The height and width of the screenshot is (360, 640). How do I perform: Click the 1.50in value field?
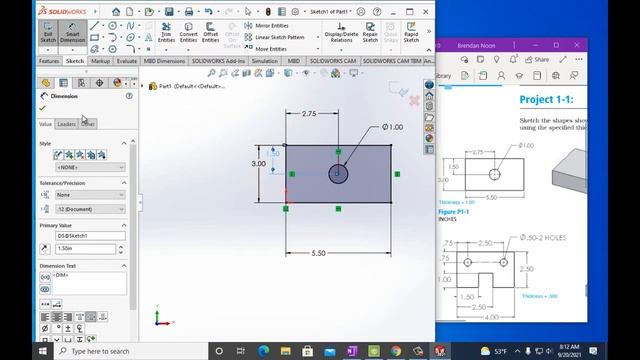85,249
